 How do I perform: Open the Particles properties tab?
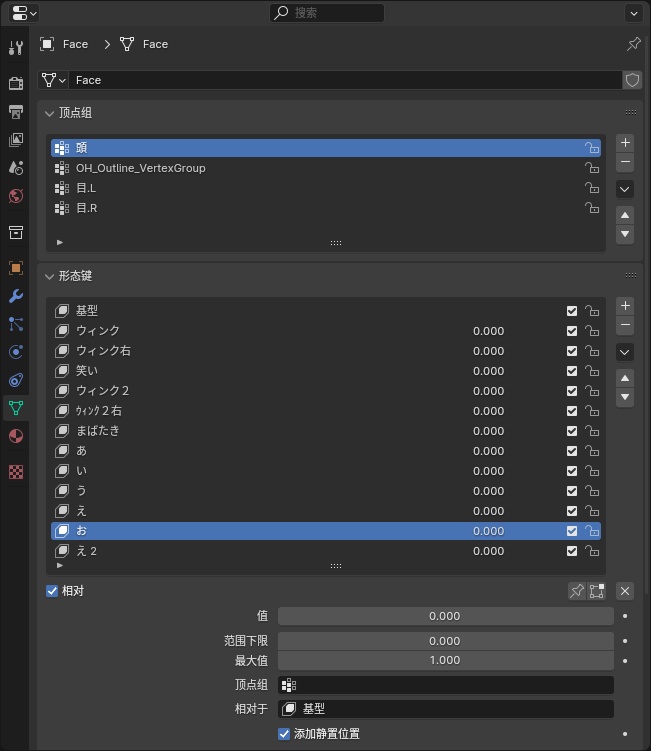pyautogui.click(x=16, y=324)
